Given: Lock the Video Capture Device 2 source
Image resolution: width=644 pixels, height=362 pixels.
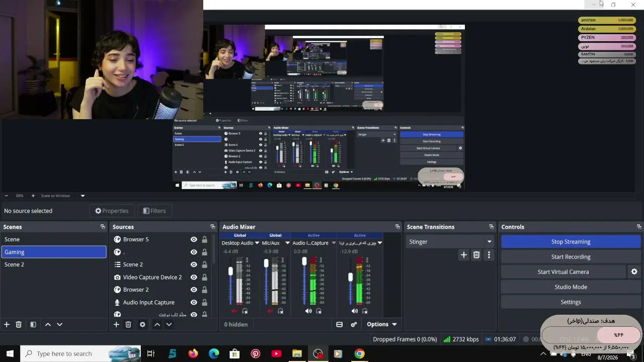Looking at the screenshot, I should point(204,277).
